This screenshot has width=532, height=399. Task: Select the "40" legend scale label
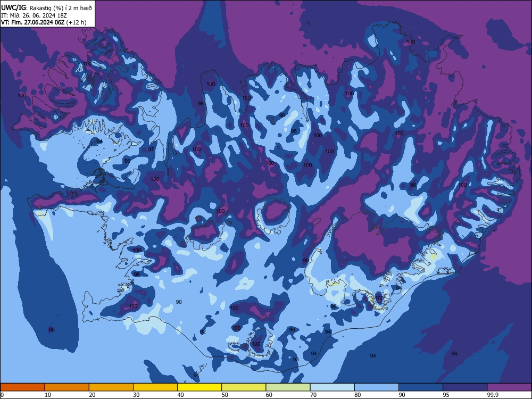(x=180, y=395)
